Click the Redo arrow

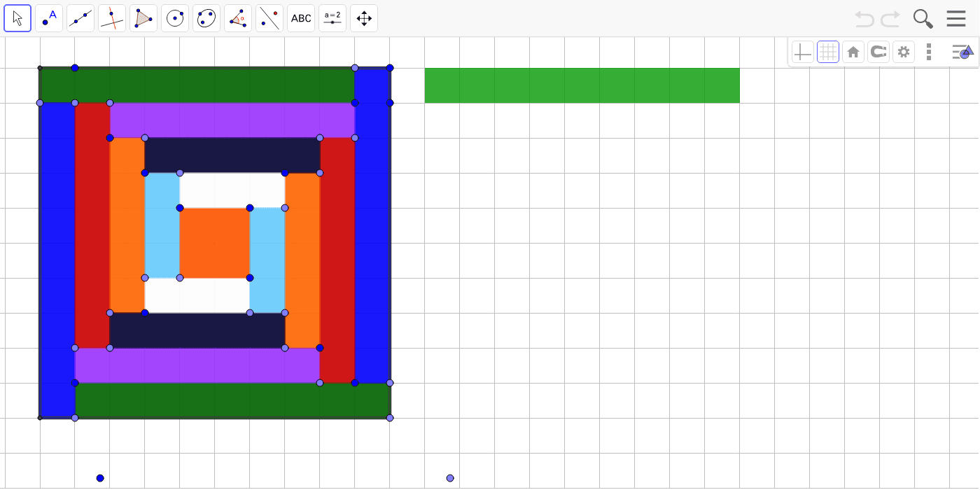pos(890,19)
